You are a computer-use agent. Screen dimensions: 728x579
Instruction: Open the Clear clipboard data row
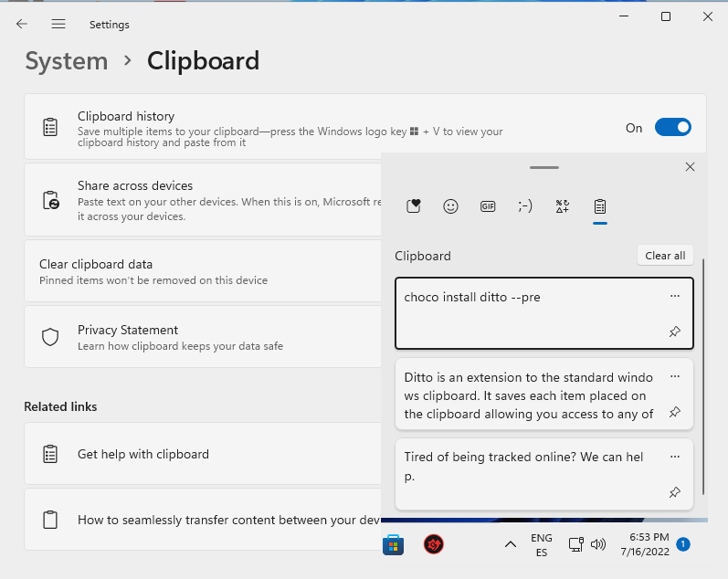[x=203, y=271]
